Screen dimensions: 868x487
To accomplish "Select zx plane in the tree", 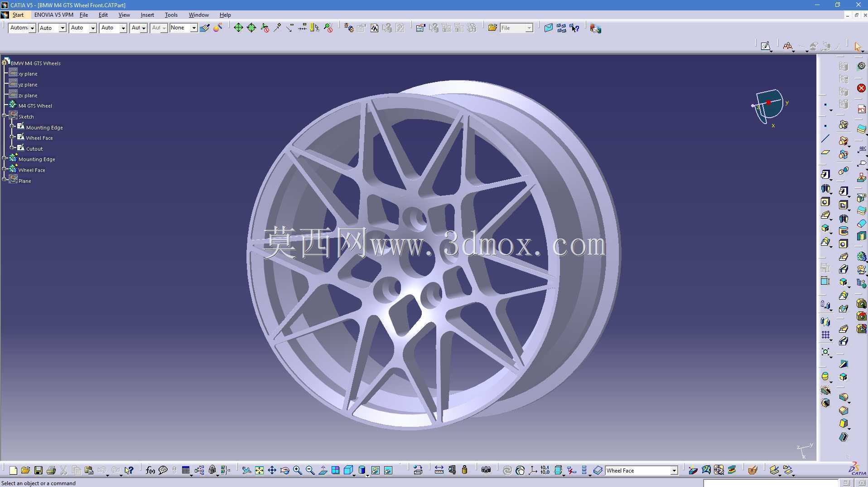I will [28, 95].
